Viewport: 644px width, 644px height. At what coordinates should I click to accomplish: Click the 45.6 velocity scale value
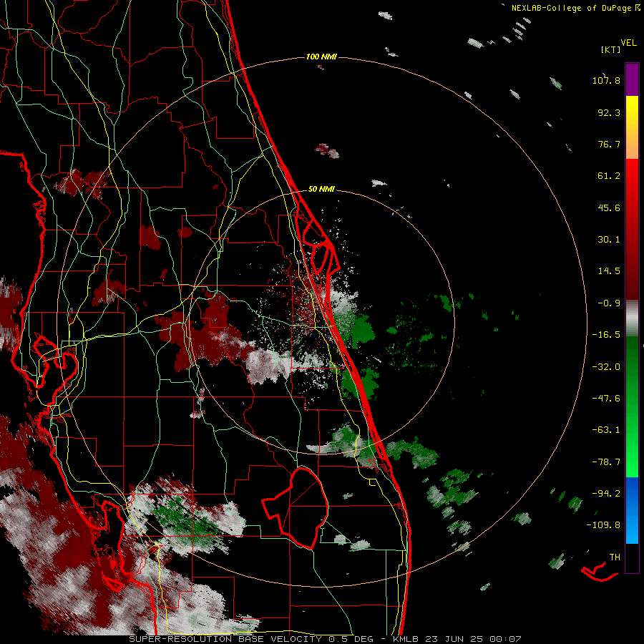pos(609,208)
